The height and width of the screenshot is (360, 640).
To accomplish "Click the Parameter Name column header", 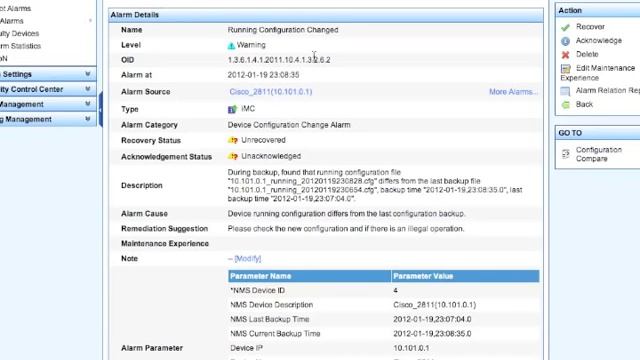I will 309,276.
